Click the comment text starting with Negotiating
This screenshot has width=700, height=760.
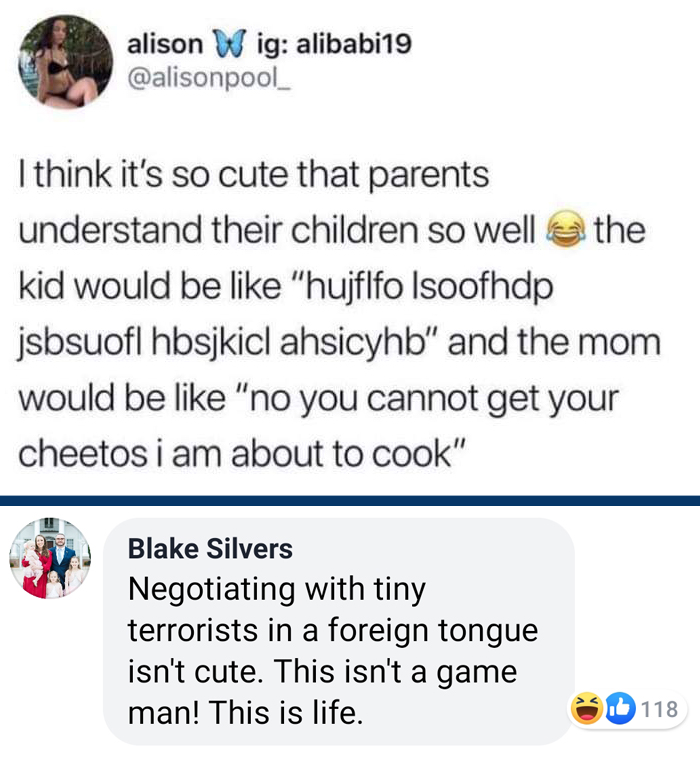pyautogui.click(x=333, y=650)
